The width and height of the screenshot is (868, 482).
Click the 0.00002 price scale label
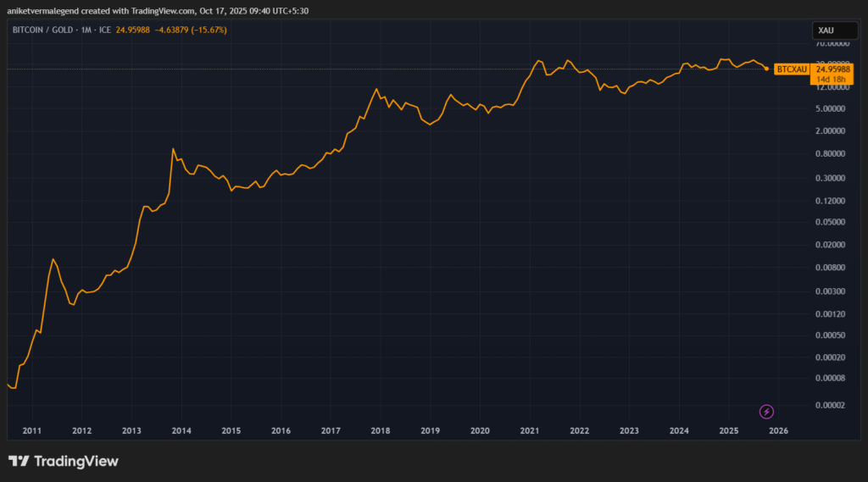832,405
